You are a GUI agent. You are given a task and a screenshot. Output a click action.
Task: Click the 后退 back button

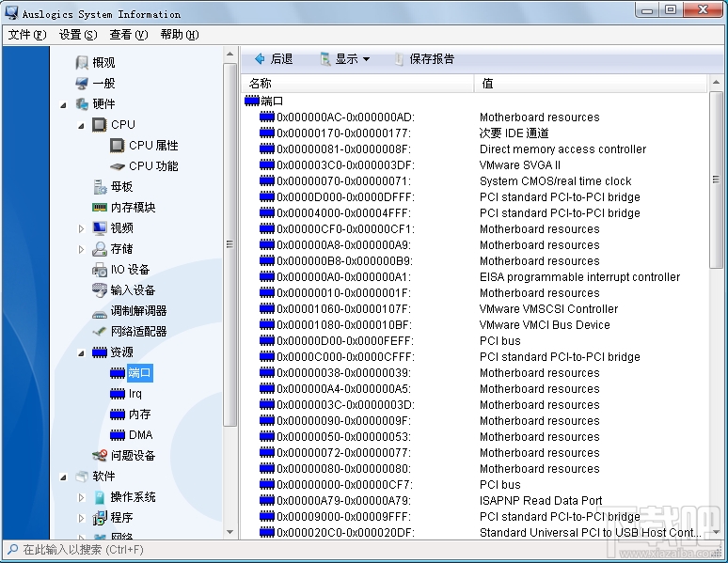click(x=274, y=59)
